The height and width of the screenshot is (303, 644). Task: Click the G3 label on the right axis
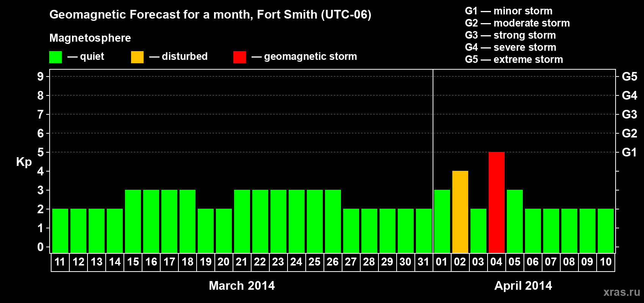tap(630, 114)
